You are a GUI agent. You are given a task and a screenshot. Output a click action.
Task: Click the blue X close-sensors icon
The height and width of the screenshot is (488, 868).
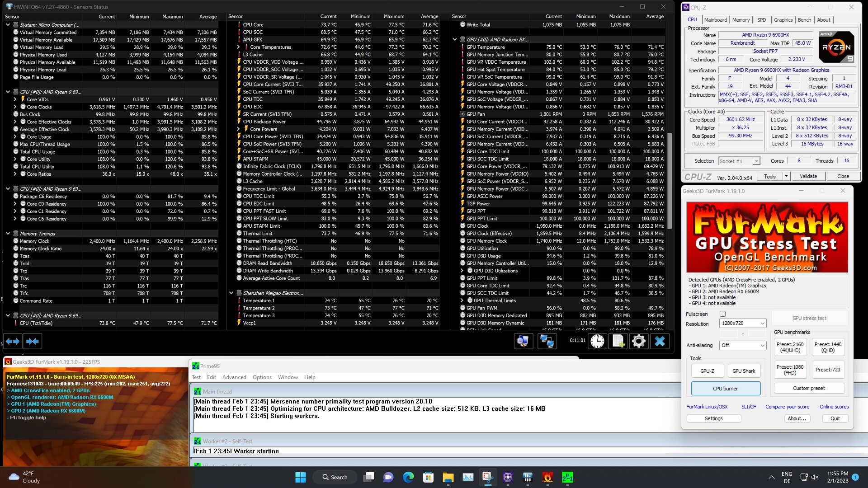pyautogui.click(x=660, y=341)
